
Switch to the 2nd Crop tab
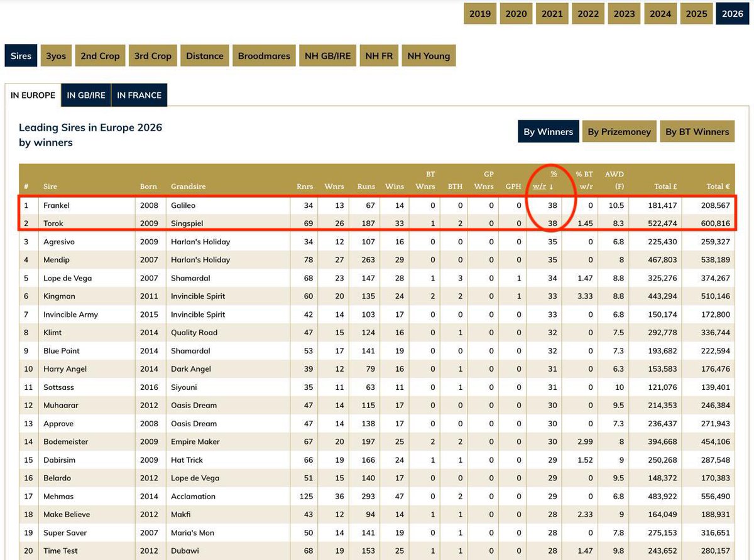click(x=100, y=56)
